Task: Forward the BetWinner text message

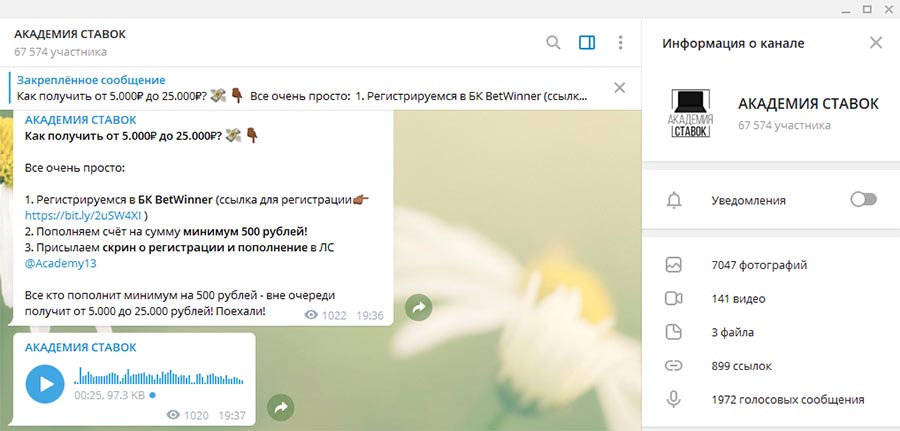Action: pyautogui.click(x=418, y=308)
